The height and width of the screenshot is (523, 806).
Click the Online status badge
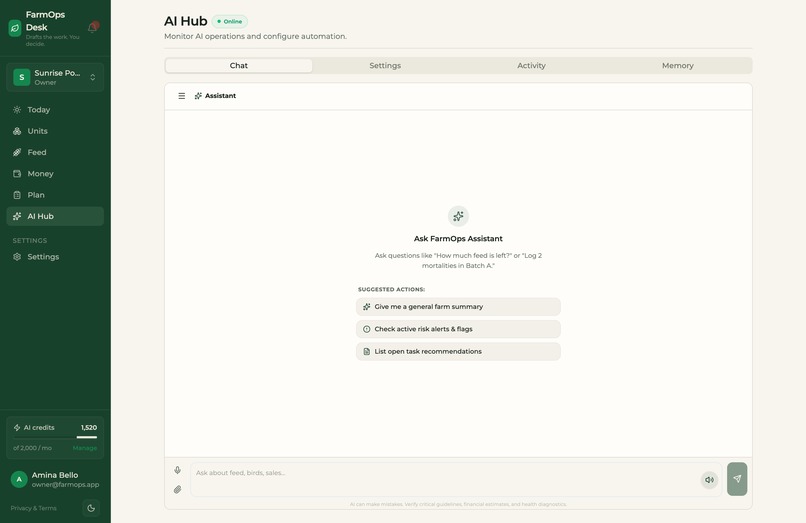point(230,22)
